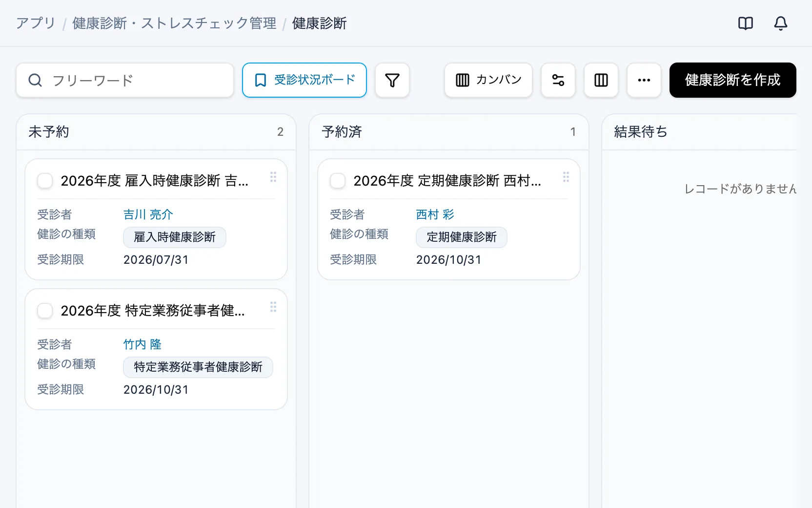Go to 健康診断・ストレスチェック管理 breadcrumb

pyautogui.click(x=174, y=23)
